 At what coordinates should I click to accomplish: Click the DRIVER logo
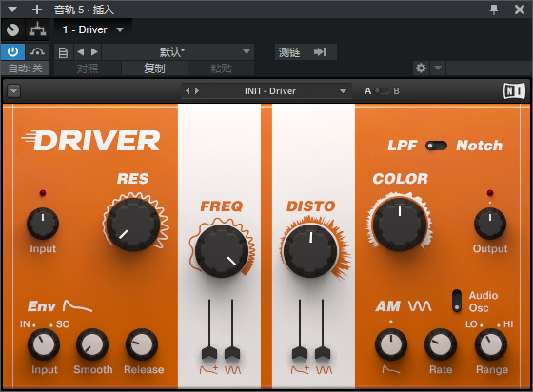point(90,141)
